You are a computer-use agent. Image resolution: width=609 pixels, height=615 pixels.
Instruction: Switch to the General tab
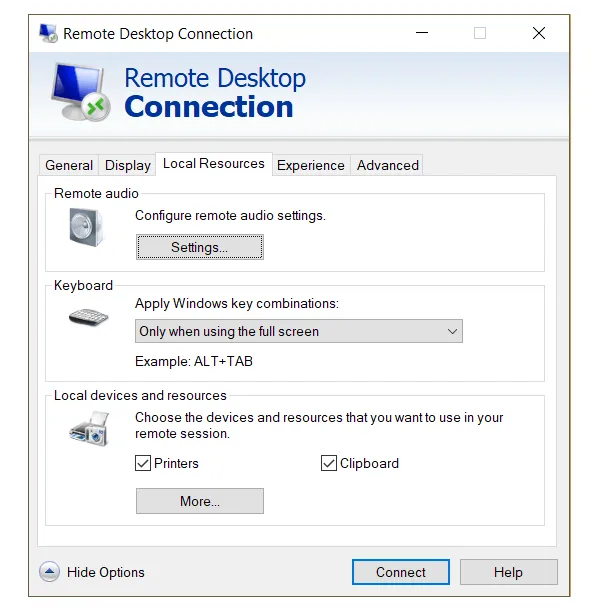[x=69, y=165]
